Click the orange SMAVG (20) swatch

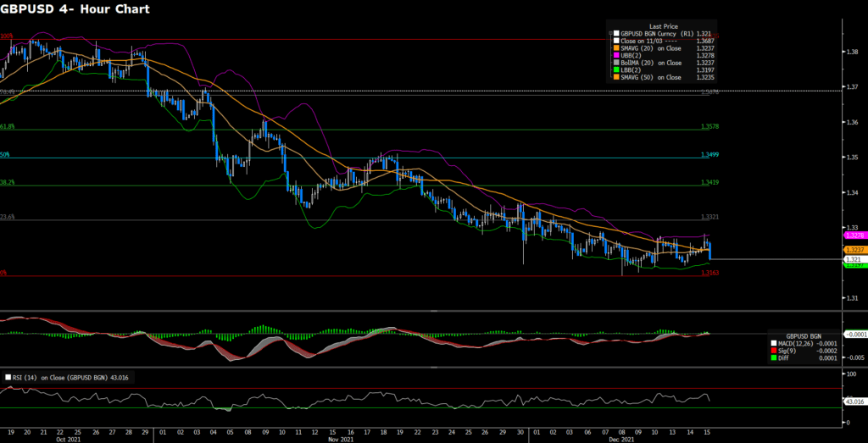(x=616, y=48)
